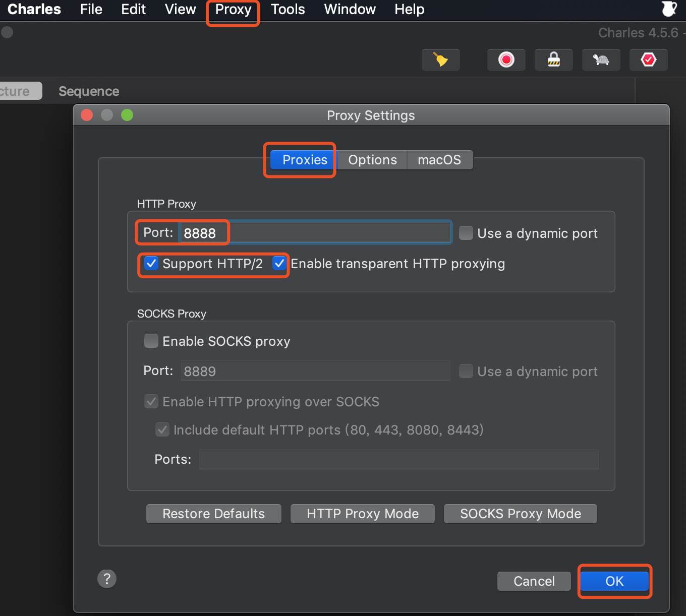
Task: Toggle Breakpoints hexagon checkmark icon
Action: [649, 60]
